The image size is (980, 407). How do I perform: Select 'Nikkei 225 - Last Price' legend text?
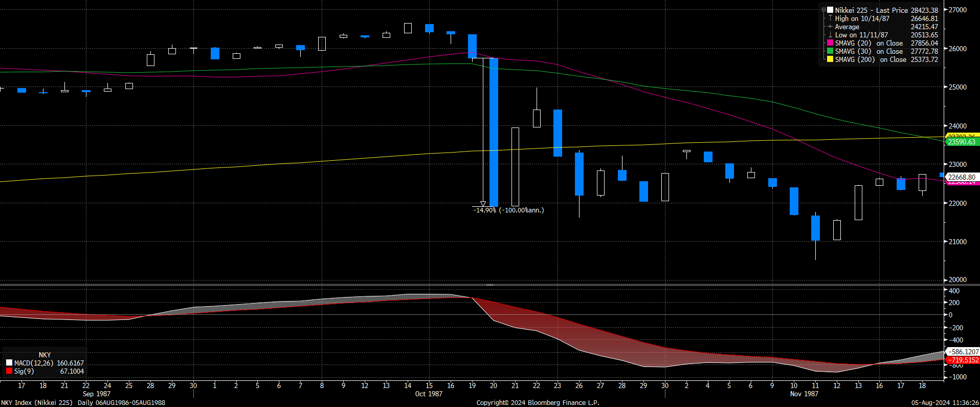(872, 10)
